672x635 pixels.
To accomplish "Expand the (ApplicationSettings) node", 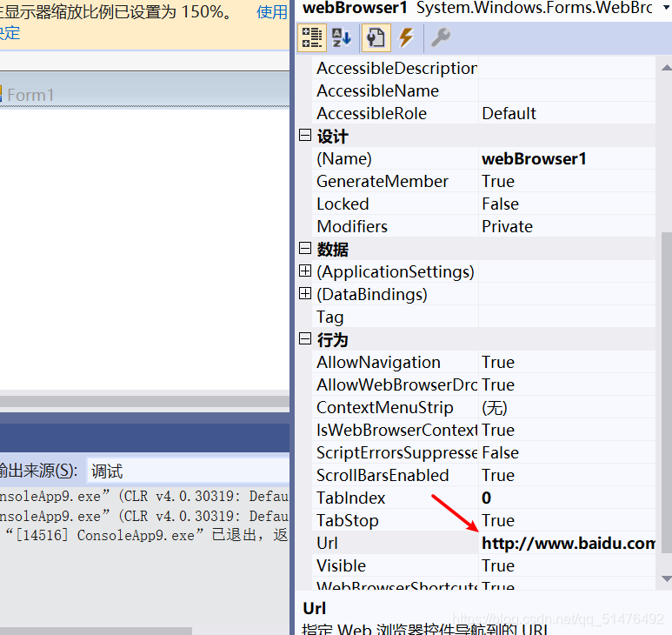I will pos(305,271).
